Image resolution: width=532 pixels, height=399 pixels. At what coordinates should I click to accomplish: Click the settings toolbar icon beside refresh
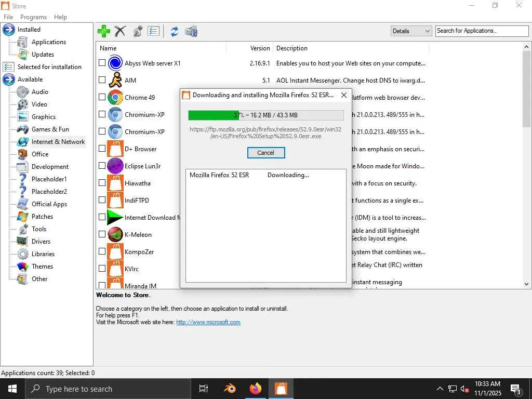click(191, 31)
